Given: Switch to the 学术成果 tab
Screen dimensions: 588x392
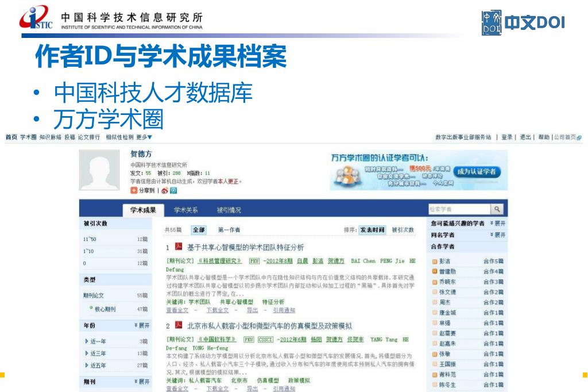Looking at the screenshot, I should [143, 210].
